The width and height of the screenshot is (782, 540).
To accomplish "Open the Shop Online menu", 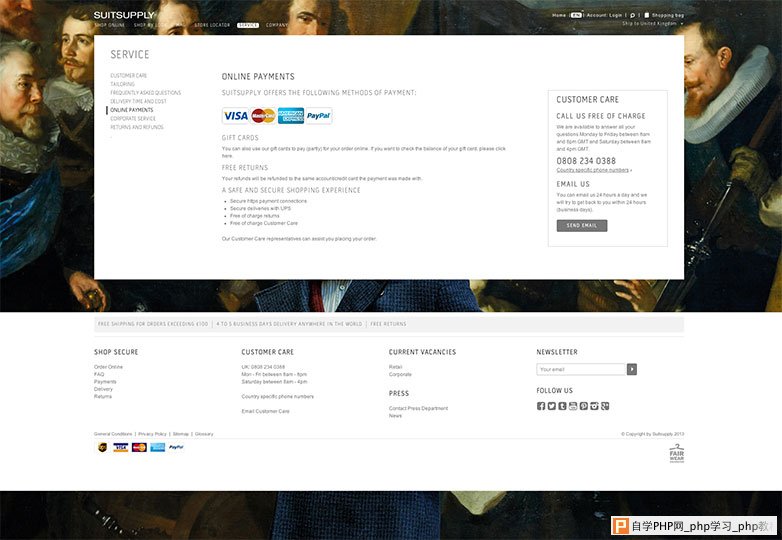I will point(109,25).
